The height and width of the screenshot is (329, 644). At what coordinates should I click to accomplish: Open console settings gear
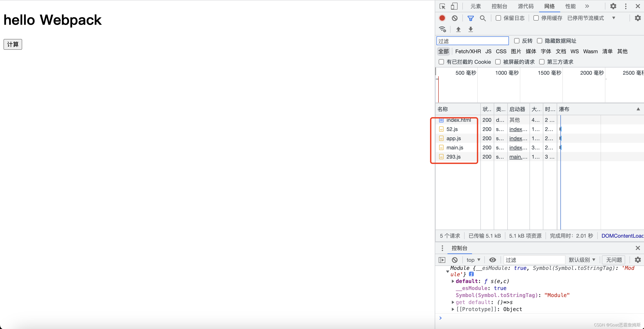point(638,260)
